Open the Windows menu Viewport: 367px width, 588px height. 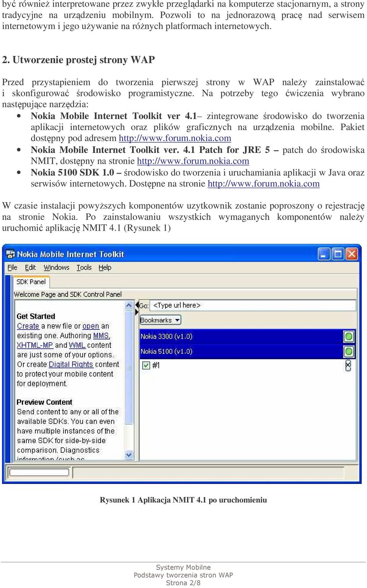(x=56, y=267)
